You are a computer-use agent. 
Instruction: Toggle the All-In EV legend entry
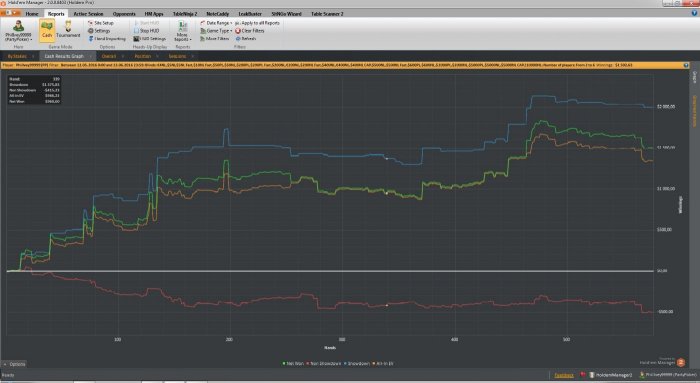(x=383, y=363)
